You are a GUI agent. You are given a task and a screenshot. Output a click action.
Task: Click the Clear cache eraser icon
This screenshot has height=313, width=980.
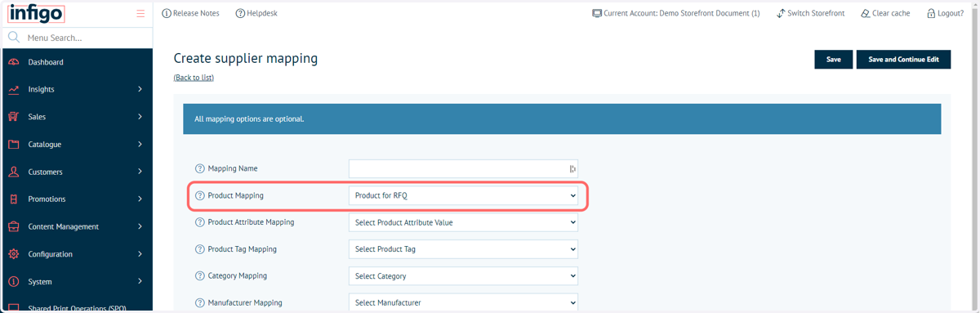pos(866,13)
